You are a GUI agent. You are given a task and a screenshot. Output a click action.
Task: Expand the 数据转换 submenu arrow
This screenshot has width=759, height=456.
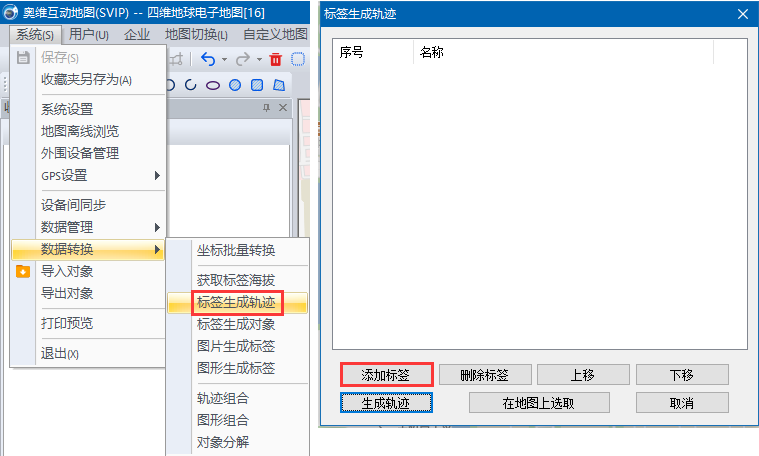[157, 249]
